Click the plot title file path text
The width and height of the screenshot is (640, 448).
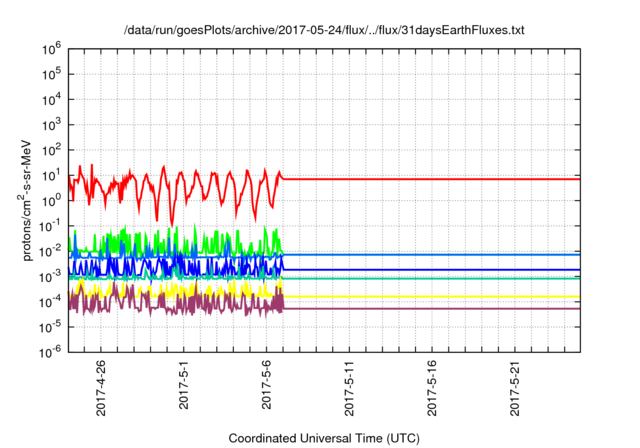(324, 30)
